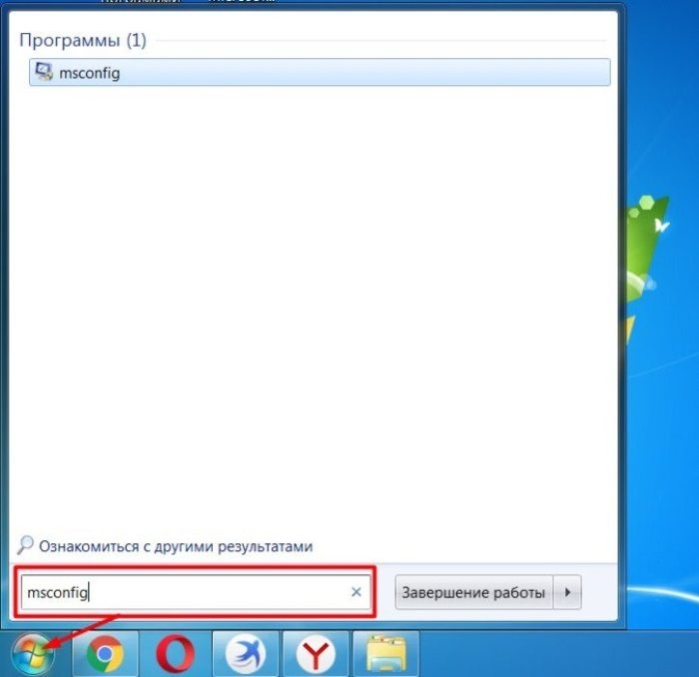The width and height of the screenshot is (699, 677).
Task: Click the magnifier icon beside other results
Action: [x=25, y=545]
